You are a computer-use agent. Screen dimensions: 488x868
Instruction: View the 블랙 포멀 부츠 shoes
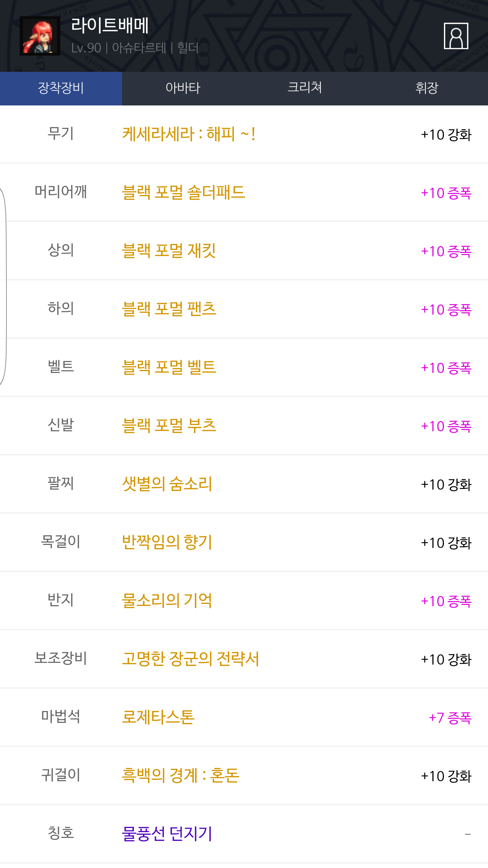tap(169, 426)
